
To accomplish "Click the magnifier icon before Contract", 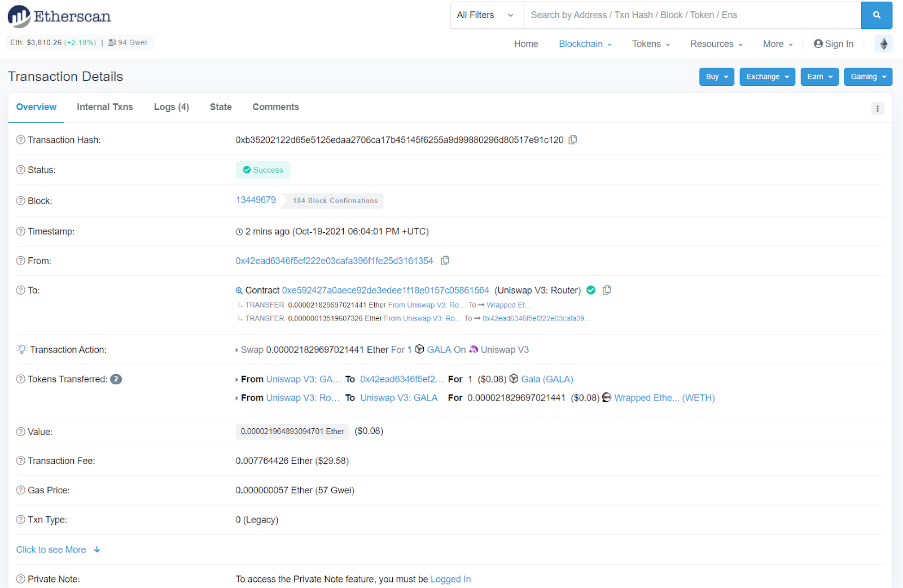I will click(x=239, y=291).
